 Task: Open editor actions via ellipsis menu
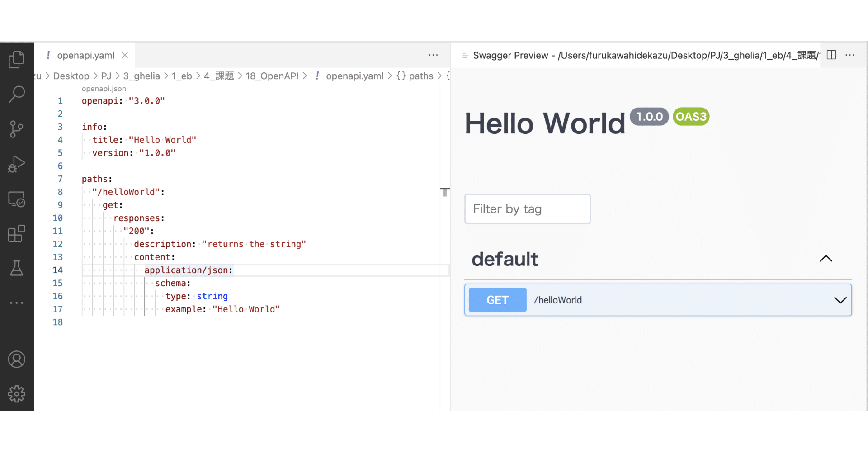pyautogui.click(x=433, y=55)
